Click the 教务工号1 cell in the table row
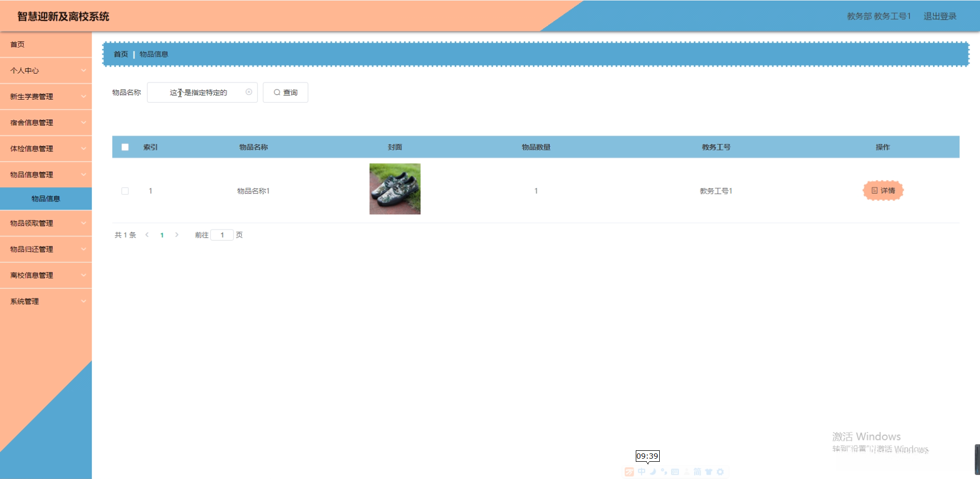The image size is (980, 479). click(x=716, y=191)
